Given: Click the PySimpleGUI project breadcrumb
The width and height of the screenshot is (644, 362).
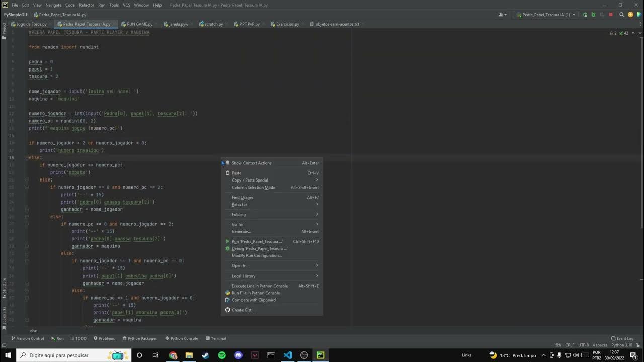Looking at the screenshot, I should click(16, 15).
